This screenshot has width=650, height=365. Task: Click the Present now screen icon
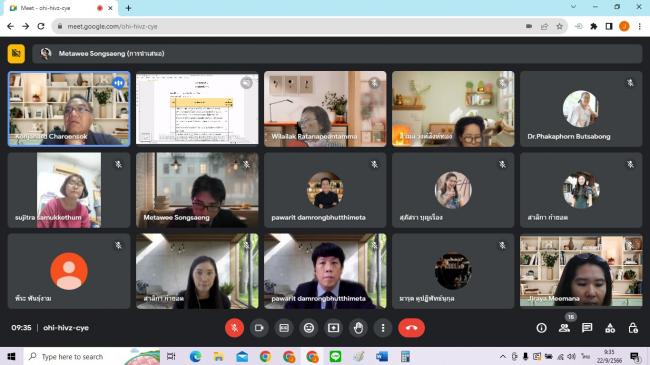(333, 328)
